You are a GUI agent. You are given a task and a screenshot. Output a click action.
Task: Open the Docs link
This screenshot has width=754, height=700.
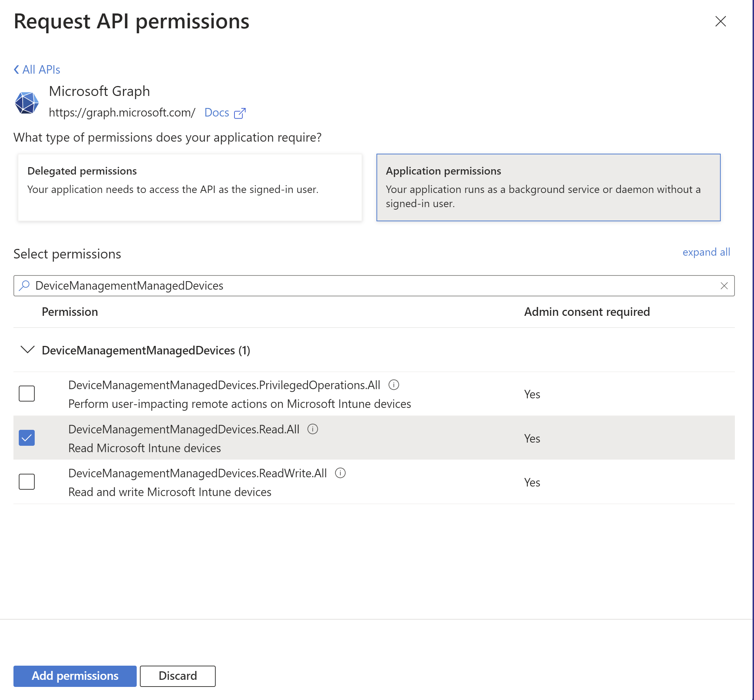pyautogui.click(x=217, y=113)
